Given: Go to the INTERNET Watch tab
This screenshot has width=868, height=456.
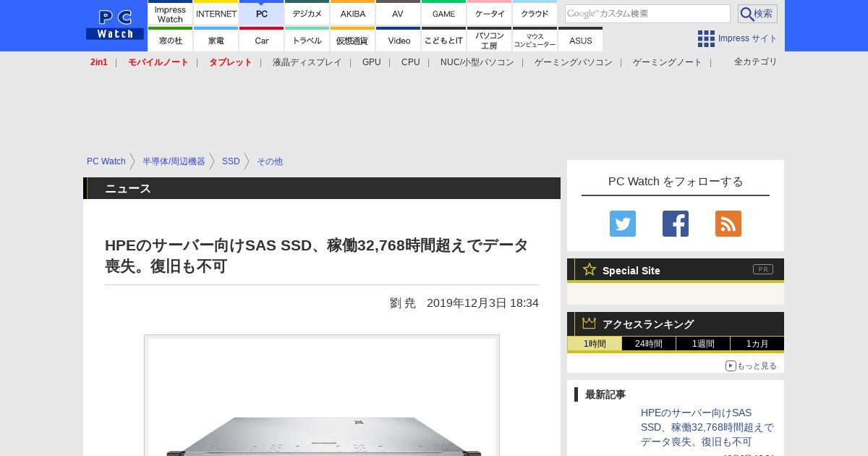Looking at the screenshot, I should [216, 13].
